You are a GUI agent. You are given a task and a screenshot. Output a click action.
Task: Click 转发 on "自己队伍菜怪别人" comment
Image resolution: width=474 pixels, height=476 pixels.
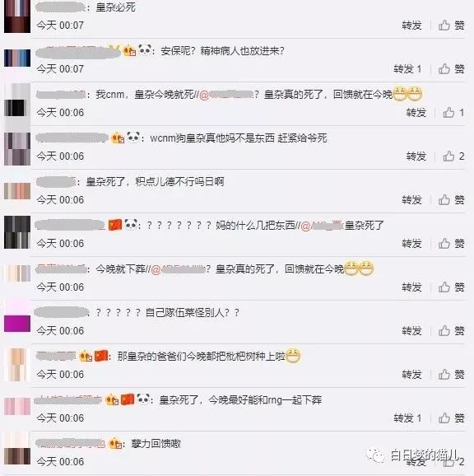[411, 331]
